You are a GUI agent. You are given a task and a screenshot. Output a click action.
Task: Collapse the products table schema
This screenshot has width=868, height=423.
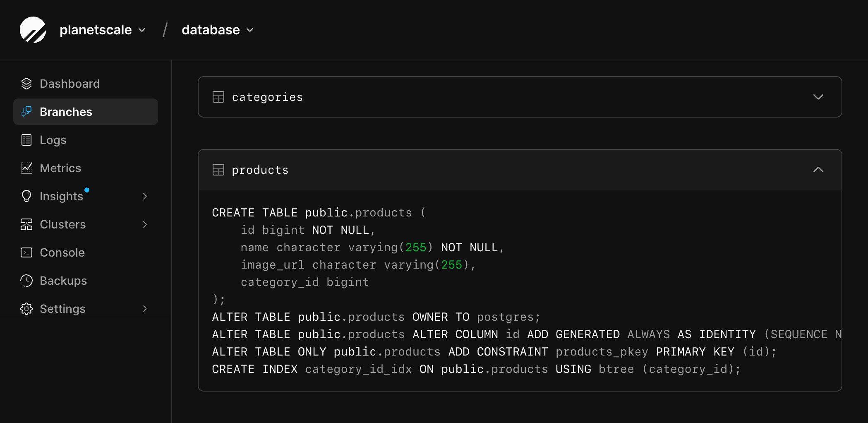tap(818, 170)
